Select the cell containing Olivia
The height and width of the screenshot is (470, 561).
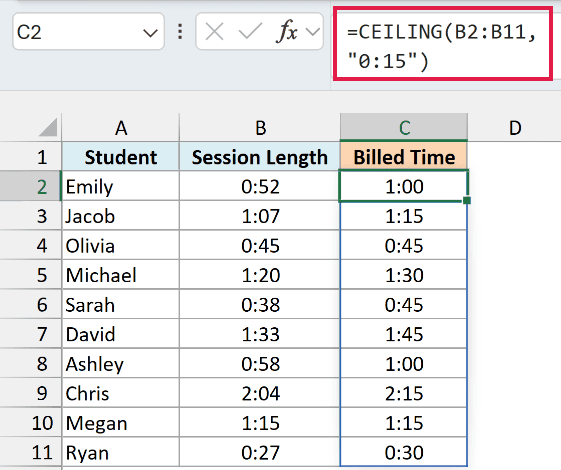[121, 245]
